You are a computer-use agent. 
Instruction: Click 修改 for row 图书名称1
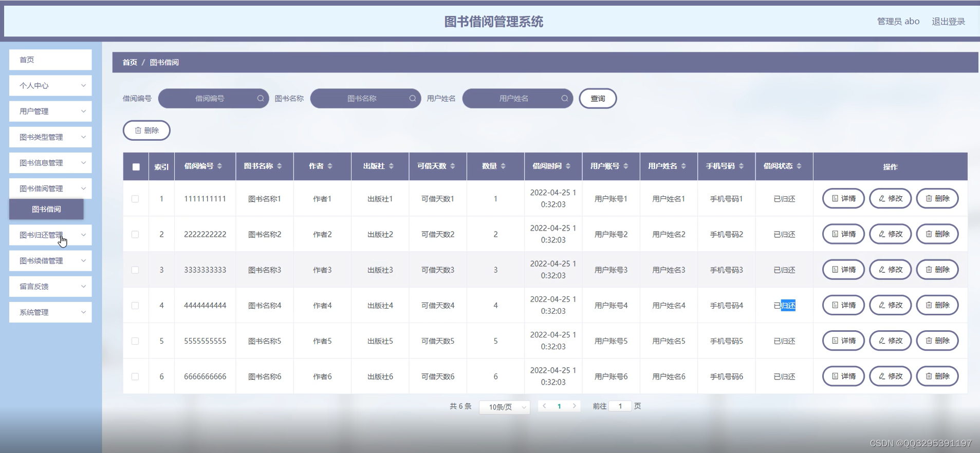pyautogui.click(x=890, y=198)
